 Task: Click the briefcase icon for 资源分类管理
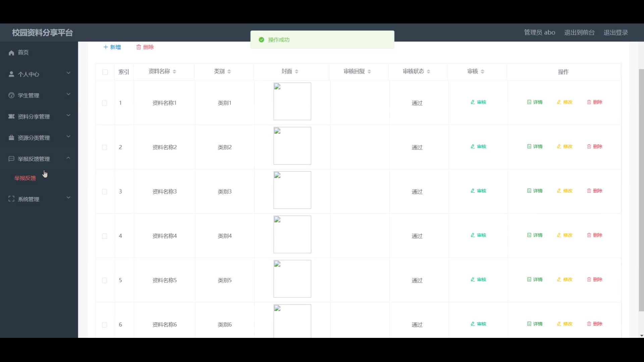(11, 137)
